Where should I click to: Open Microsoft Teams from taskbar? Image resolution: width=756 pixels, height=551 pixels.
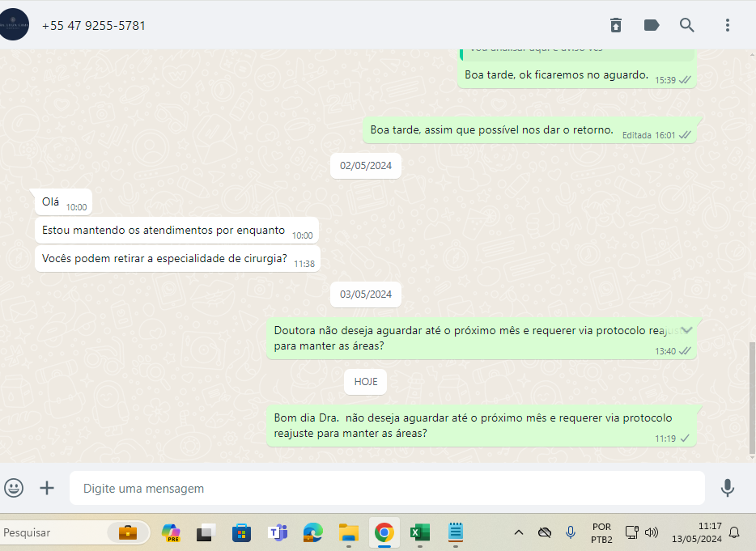pyautogui.click(x=278, y=532)
